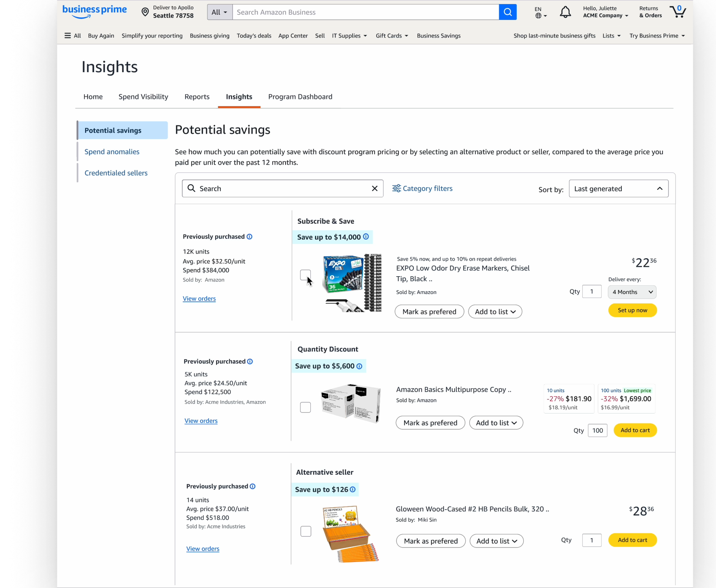Focus the Search Amazon Business field
The width and height of the screenshot is (716, 588).
pos(365,12)
